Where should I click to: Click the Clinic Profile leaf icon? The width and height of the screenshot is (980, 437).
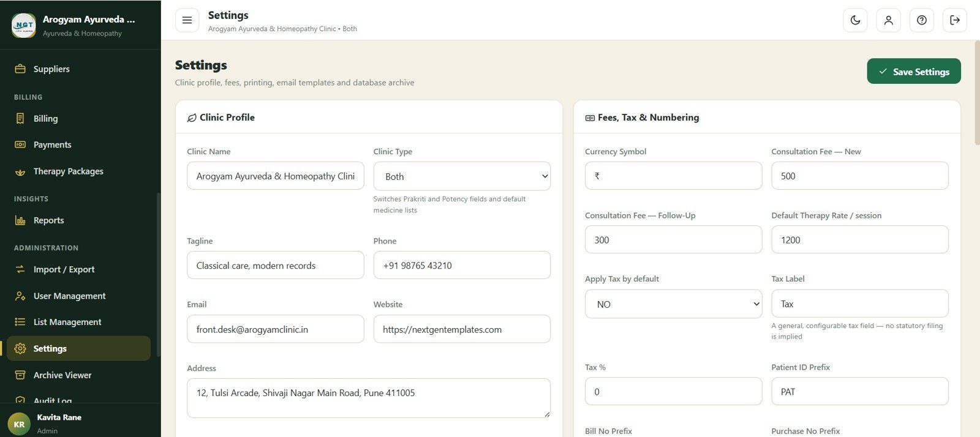(x=192, y=118)
